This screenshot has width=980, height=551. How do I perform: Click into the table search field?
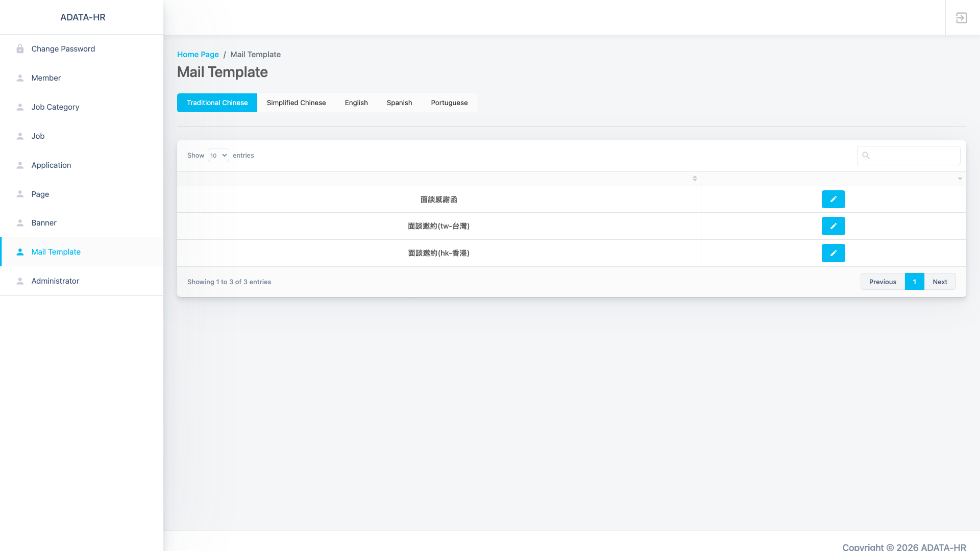[914, 156]
